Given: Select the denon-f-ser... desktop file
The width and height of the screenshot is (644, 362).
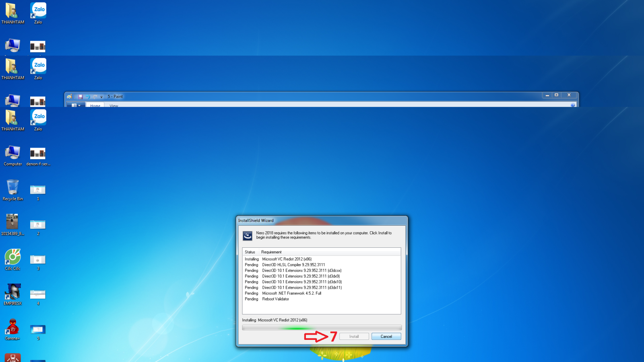Looking at the screenshot, I should click(x=38, y=155).
